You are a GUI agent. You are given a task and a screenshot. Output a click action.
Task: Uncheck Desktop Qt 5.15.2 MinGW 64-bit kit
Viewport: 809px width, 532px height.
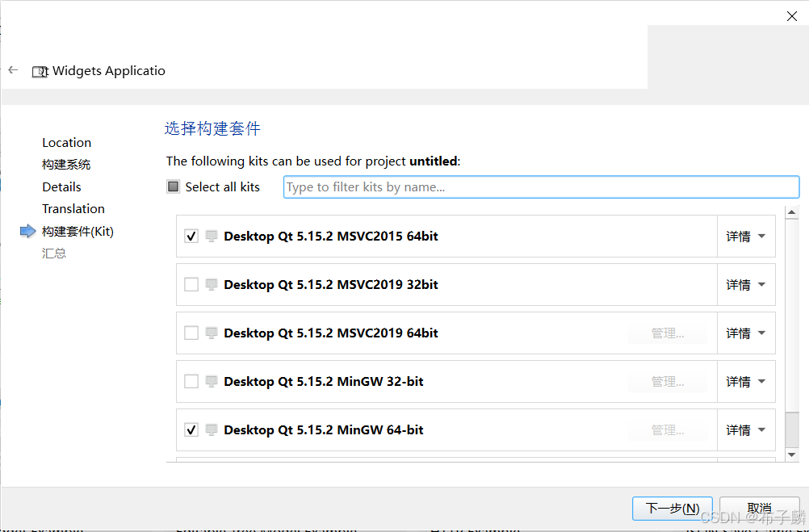[x=191, y=429]
